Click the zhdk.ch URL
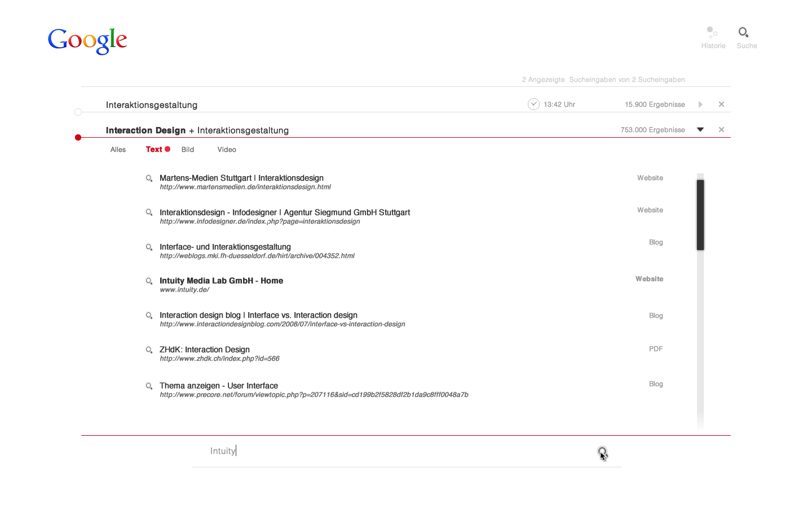Image resolution: width=812 pixels, height=508 pixels. pos(219,358)
